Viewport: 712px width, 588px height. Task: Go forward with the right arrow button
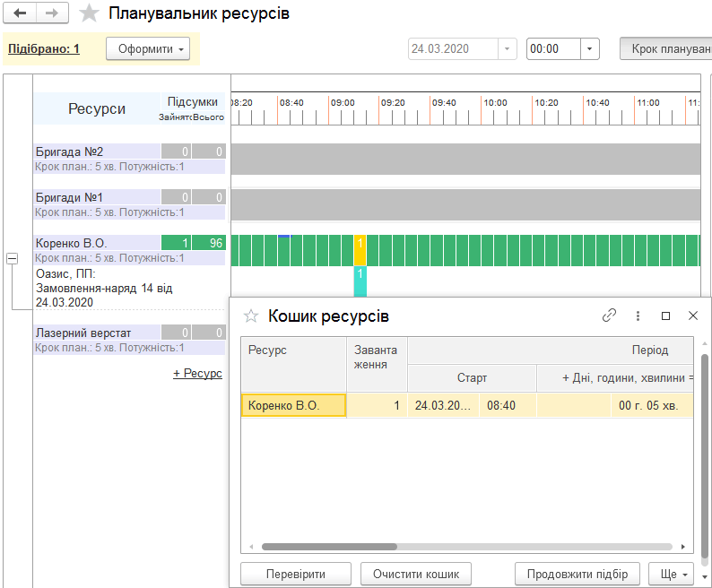(52, 13)
